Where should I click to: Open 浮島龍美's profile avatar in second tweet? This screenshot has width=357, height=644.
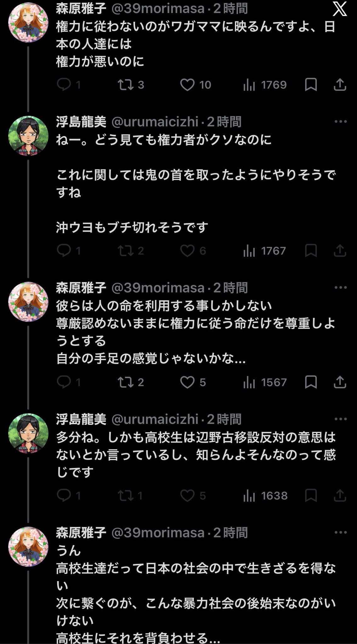[x=28, y=136]
